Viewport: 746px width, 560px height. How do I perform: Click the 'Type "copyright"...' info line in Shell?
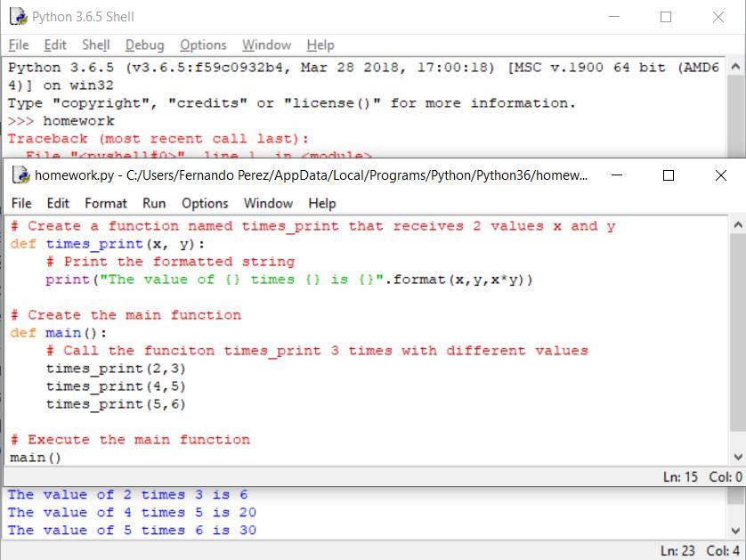[x=291, y=103]
